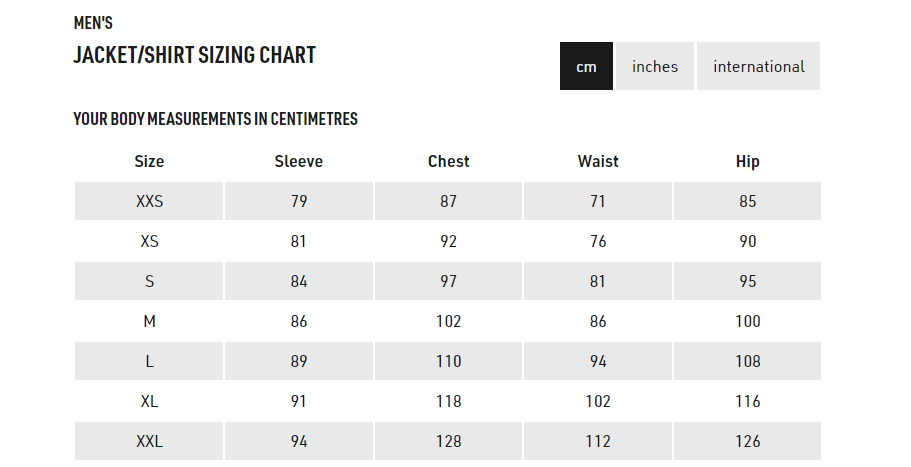Click the XL waist value 102
The width and height of the screenshot is (911, 467).
point(598,401)
